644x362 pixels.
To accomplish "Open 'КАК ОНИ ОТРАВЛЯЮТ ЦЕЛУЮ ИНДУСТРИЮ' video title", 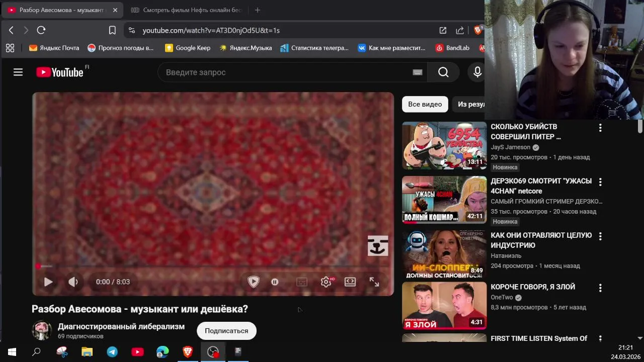I will 541,240.
